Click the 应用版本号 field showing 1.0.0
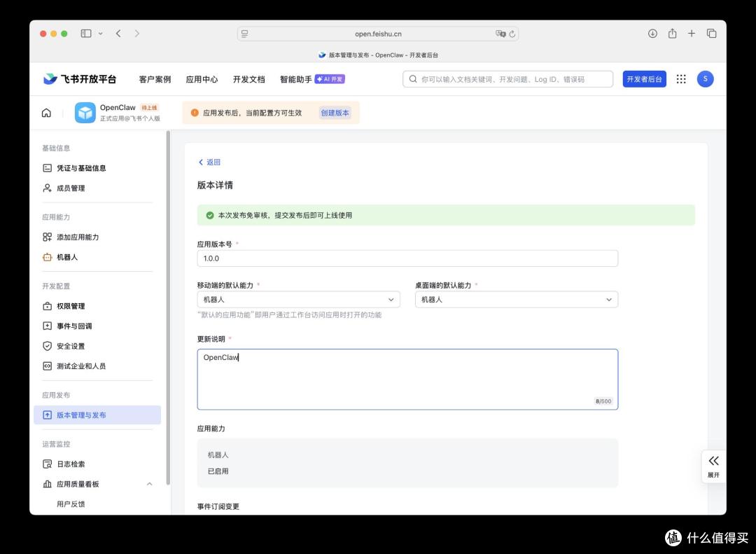Viewport: 756px width, 554px height. (407, 258)
